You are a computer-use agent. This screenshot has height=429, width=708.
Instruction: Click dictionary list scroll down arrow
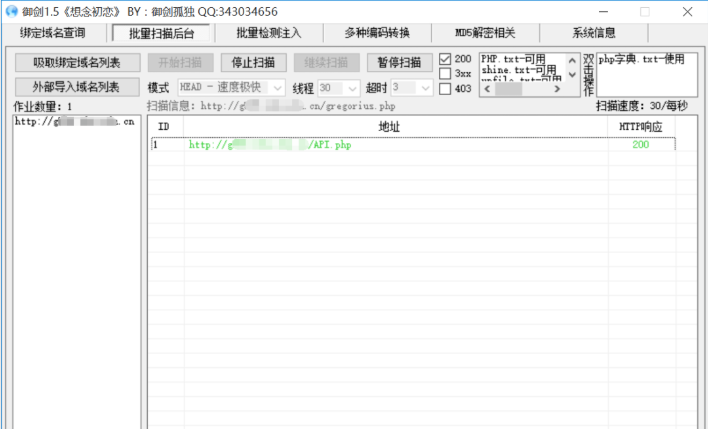click(572, 75)
